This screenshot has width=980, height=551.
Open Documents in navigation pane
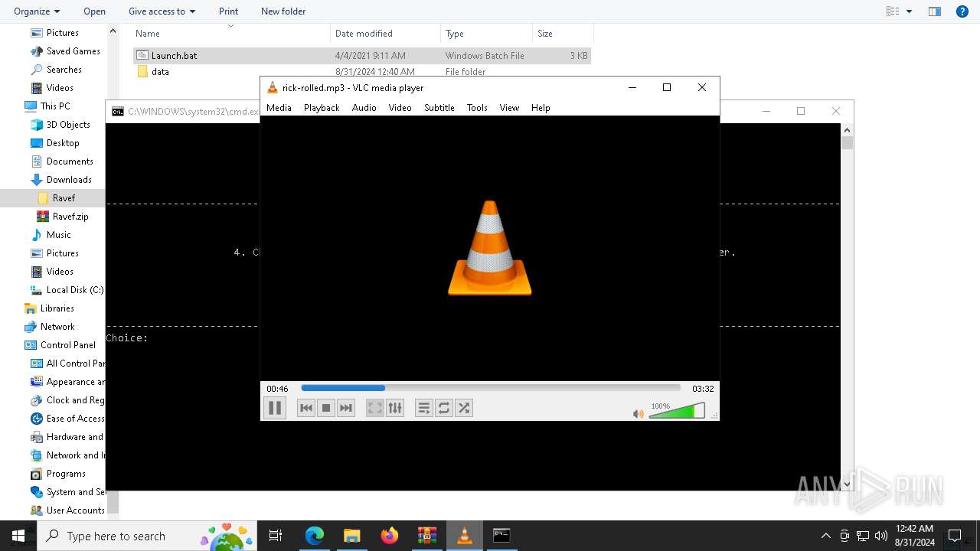[70, 161]
